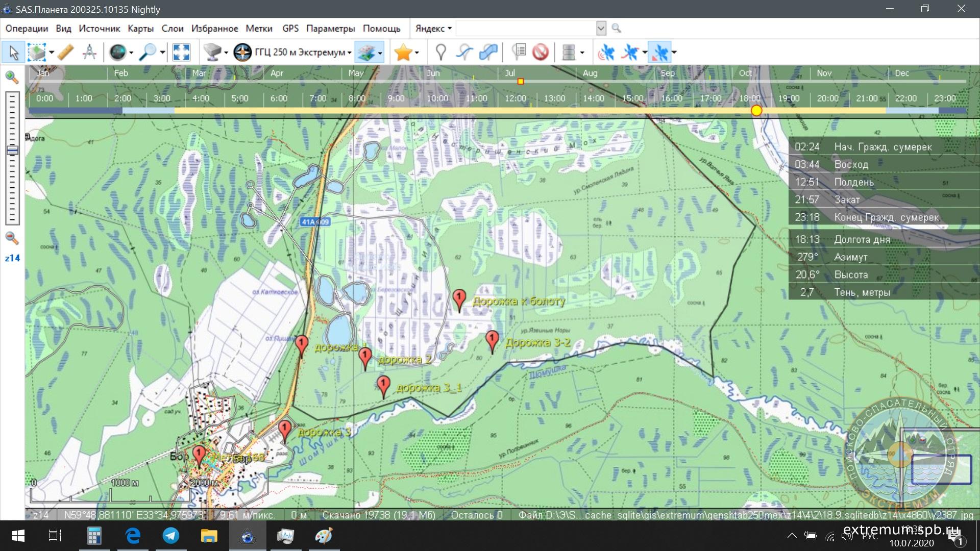Viewport: 980px width, 551px height.
Task: Click the zoom out magnifier on left
Action: coord(11,238)
